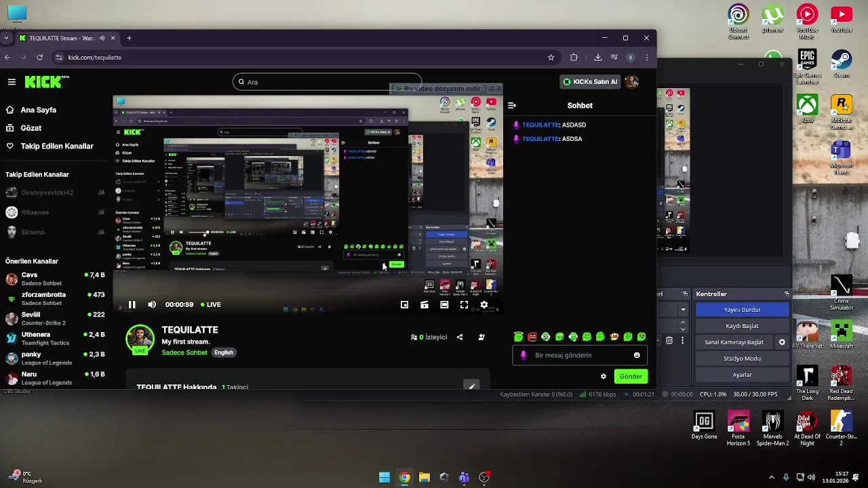This screenshot has height=488, width=868.
Task: Edit the channel about section
Action: pos(471,386)
